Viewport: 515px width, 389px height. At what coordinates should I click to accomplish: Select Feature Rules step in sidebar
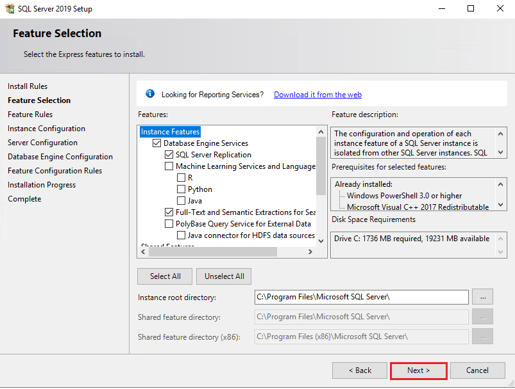pyautogui.click(x=30, y=114)
